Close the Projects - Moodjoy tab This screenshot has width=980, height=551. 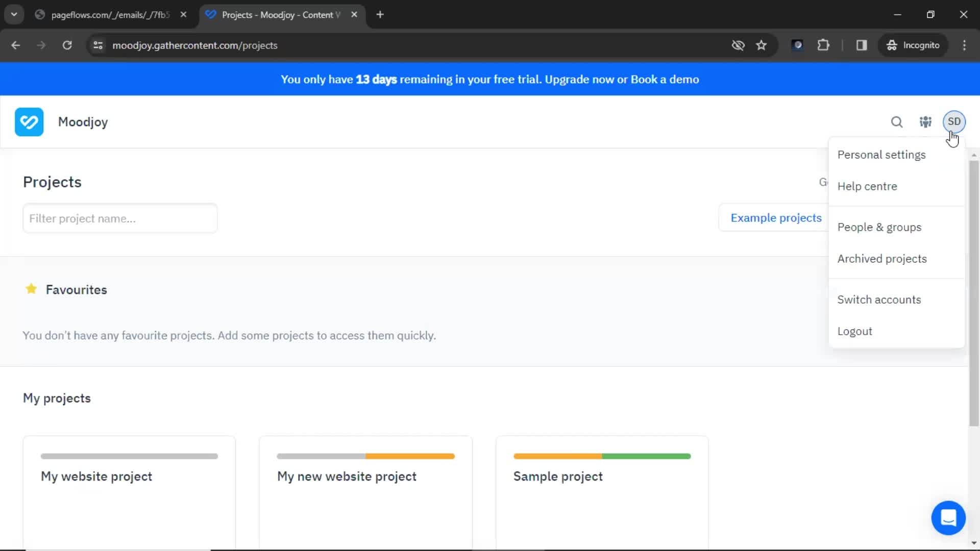click(354, 15)
